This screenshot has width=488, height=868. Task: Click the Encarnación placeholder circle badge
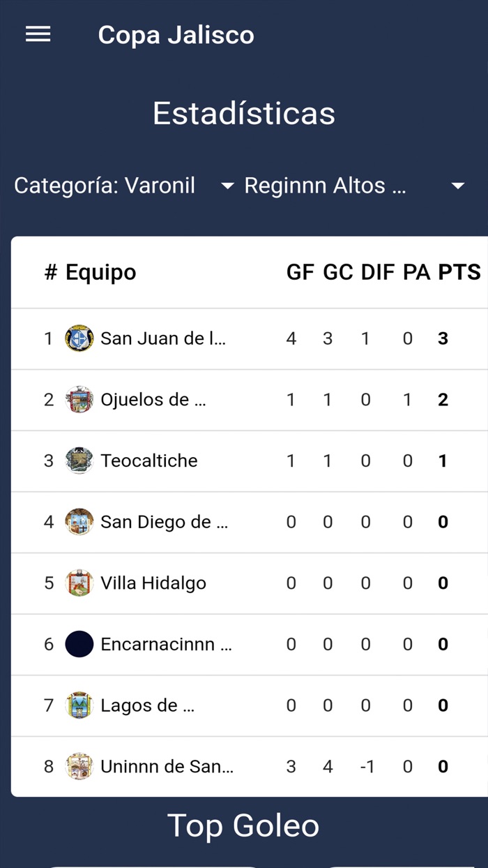point(79,644)
